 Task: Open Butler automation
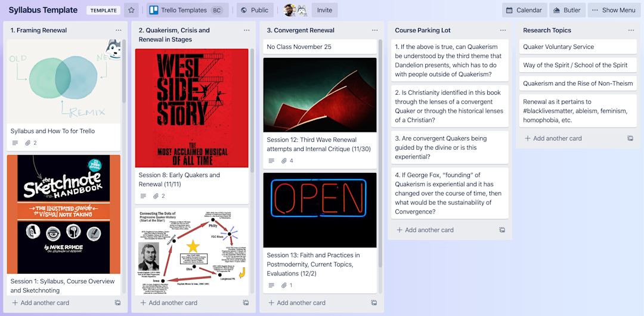tap(567, 10)
